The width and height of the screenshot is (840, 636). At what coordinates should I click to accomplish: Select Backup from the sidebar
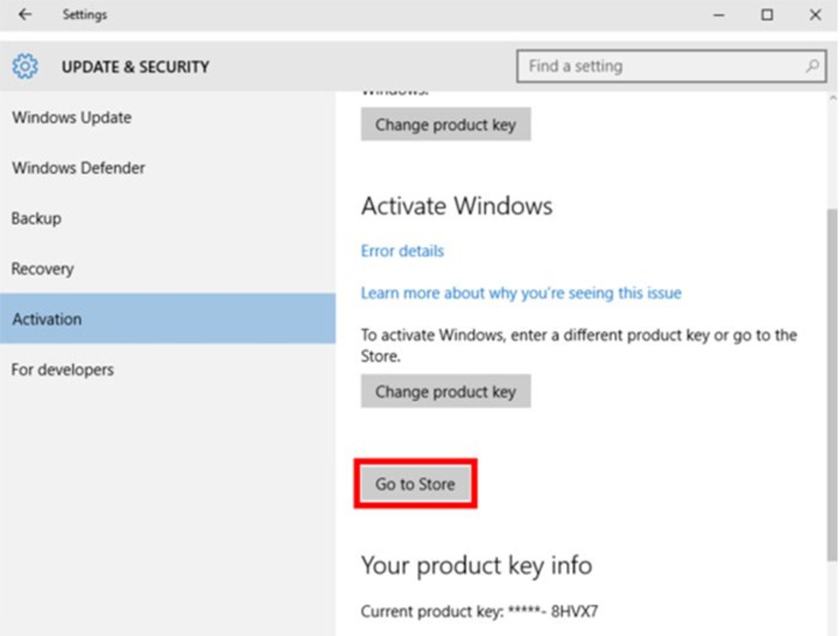36,219
